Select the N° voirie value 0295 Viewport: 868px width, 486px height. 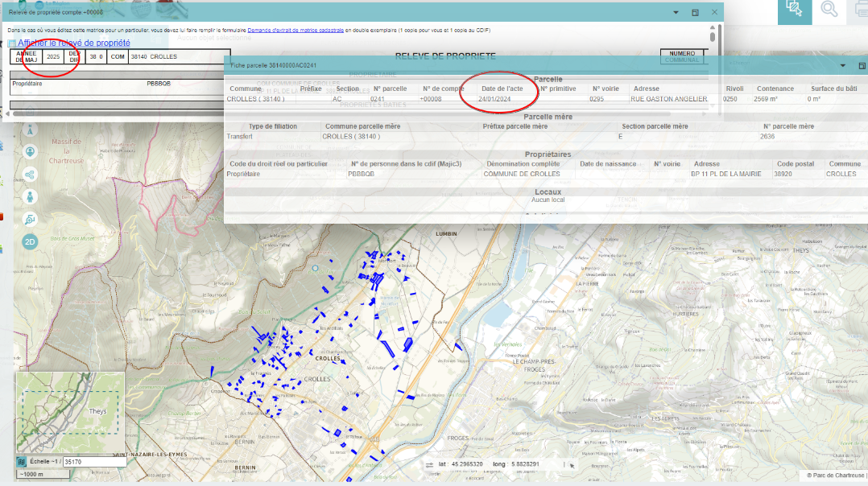[x=596, y=99]
